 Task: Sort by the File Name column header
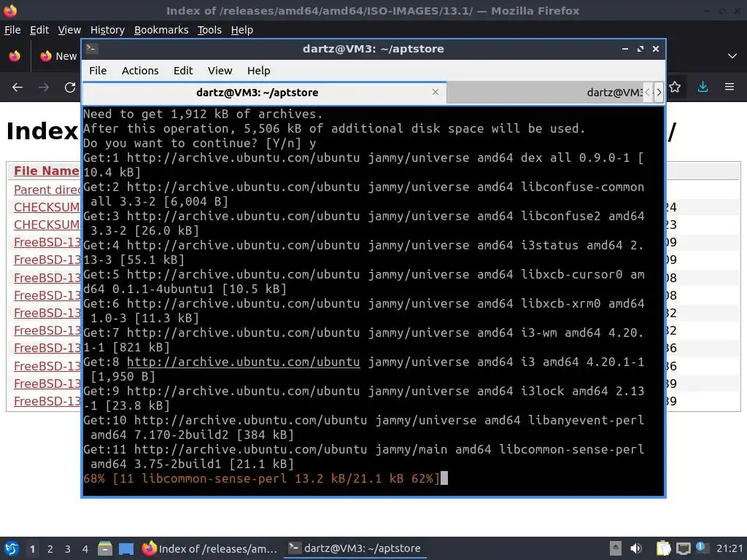point(46,171)
